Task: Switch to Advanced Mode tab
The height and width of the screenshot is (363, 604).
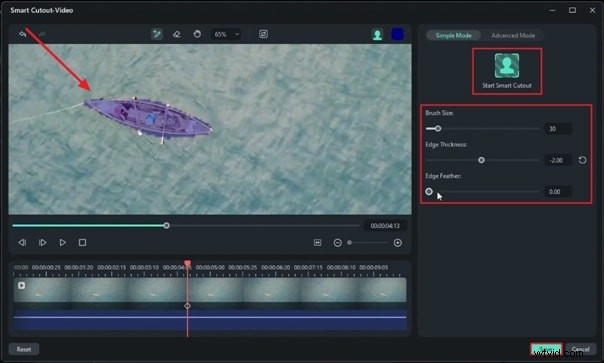Action: (x=513, y=35)
